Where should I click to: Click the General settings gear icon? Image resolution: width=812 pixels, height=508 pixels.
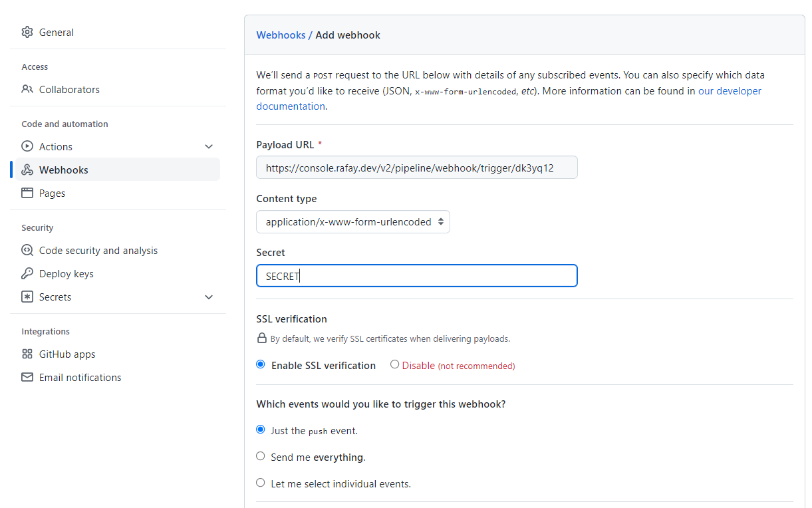click(x=27, y=31)
